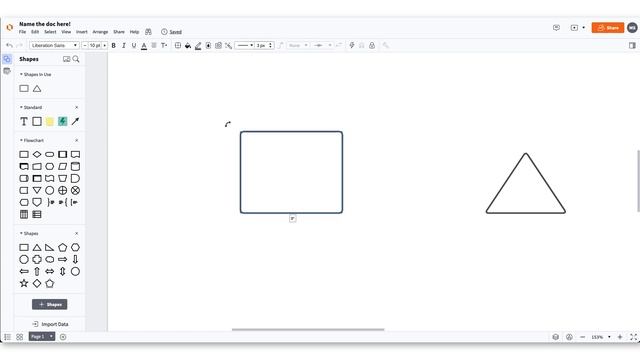
Task: Select the triangle in Shapes In Use
Action: 37,88
